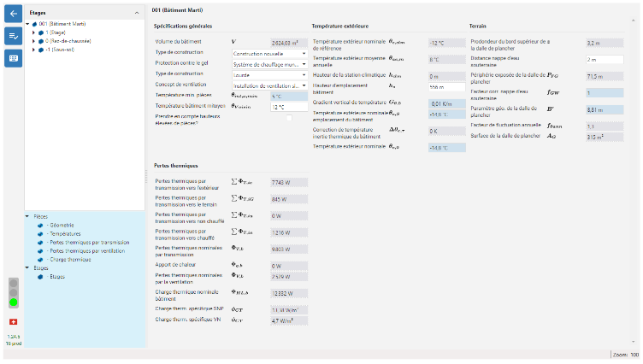
Task: Click the 3,2 m depth value
Action: click(x=605, y=43)
